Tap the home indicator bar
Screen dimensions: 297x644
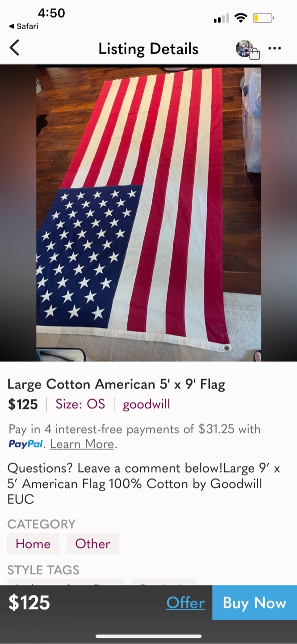pyautogui.click(x=148, y=636)
